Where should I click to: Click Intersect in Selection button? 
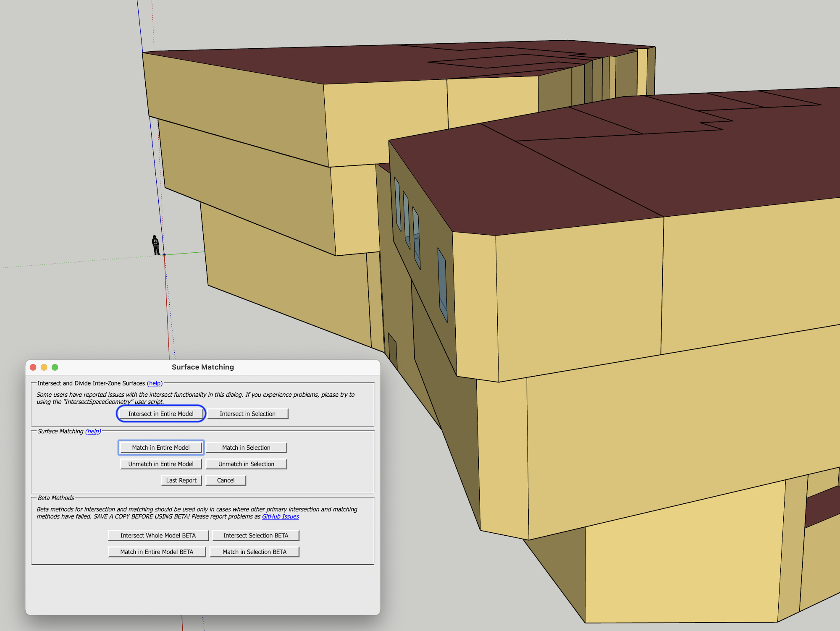point(247,414)
